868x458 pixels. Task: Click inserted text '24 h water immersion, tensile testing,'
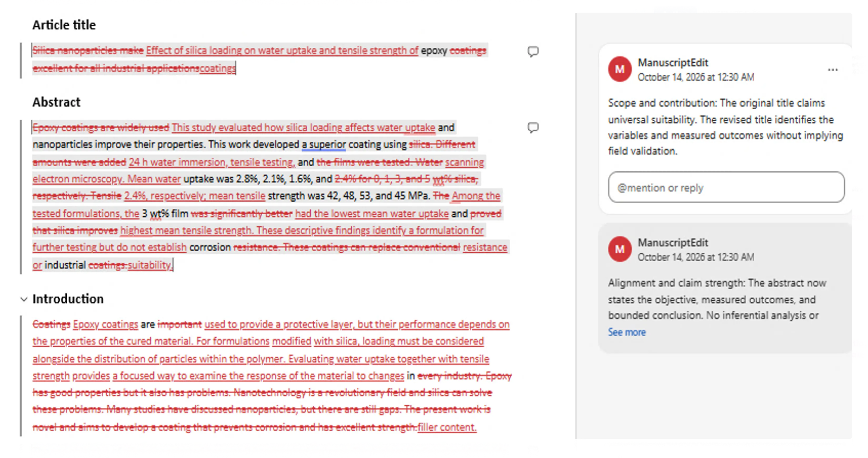click(x=212, y=162)
